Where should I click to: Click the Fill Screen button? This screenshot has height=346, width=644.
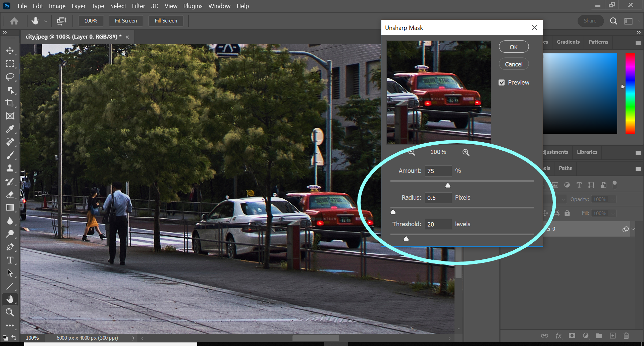click(166, 21)
